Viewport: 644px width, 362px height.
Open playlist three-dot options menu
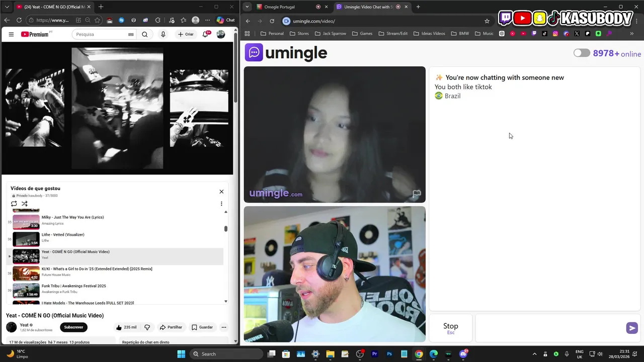(x=221, y=204)
